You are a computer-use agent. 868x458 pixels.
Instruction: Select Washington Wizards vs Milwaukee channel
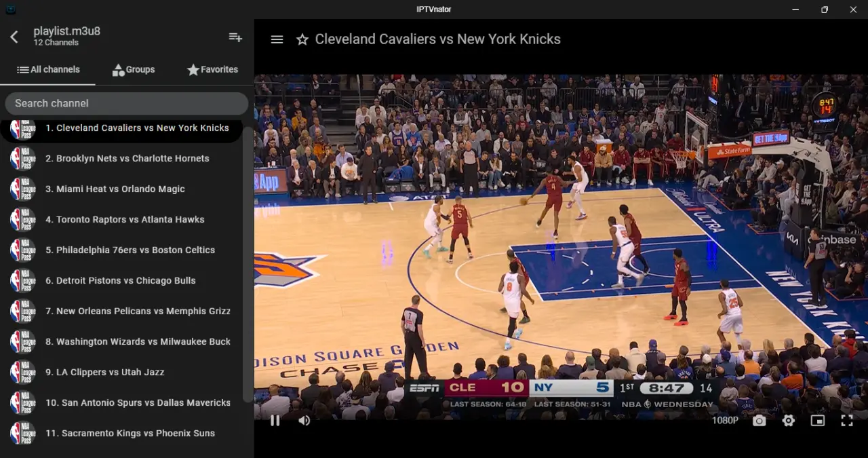(121, 341)
